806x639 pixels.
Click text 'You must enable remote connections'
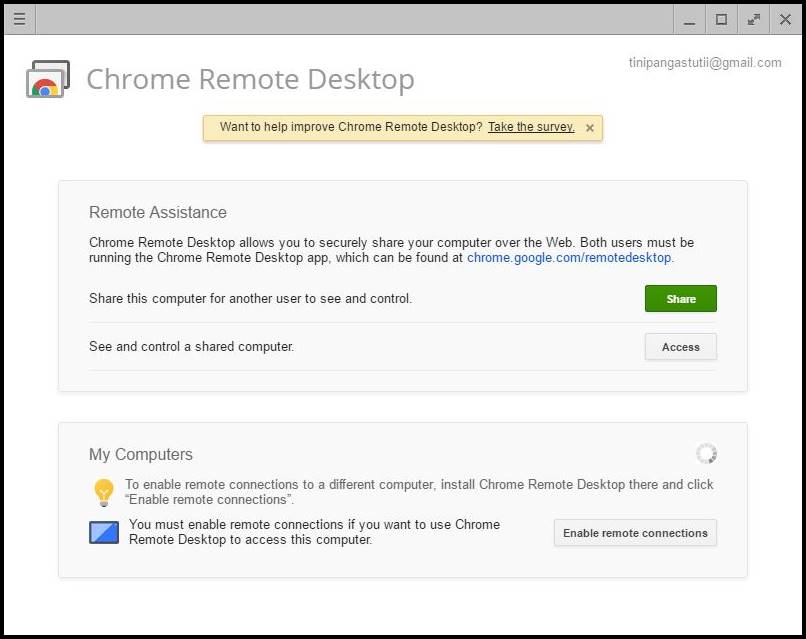[314, 532]
